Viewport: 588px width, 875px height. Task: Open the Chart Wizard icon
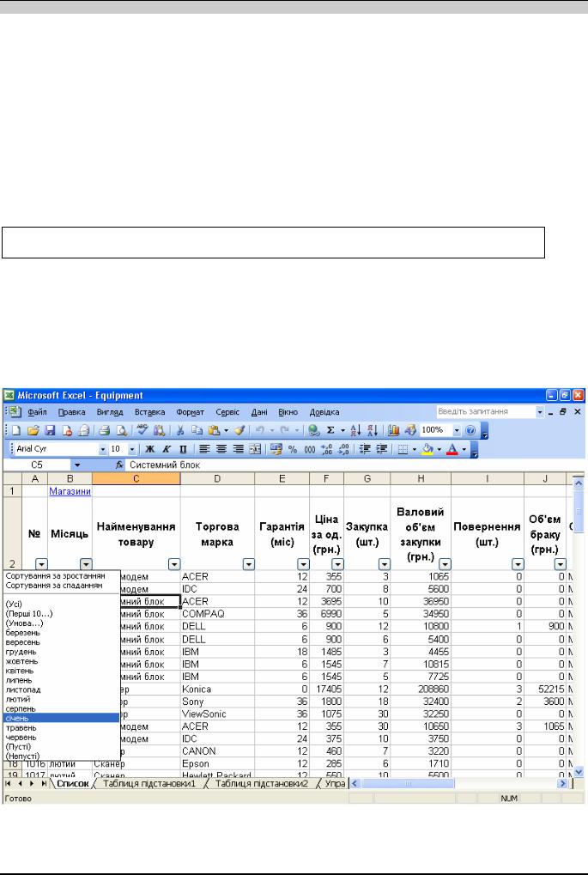(394, 430)
